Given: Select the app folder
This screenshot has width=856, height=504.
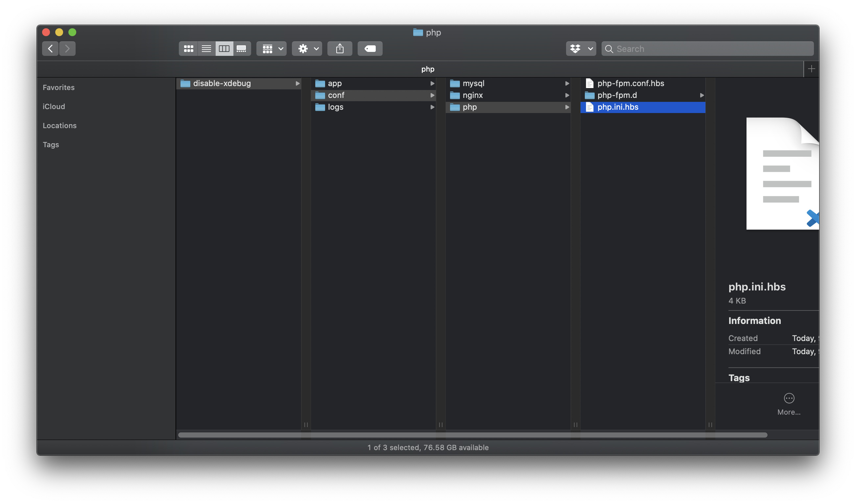Looking at the screenshot, I should pyautogui.click(x=373, y=83).
